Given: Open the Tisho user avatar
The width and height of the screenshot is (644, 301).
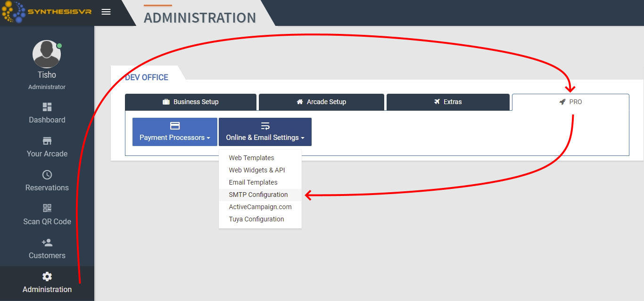Looking at the screenshot, I should click(47, 54).
